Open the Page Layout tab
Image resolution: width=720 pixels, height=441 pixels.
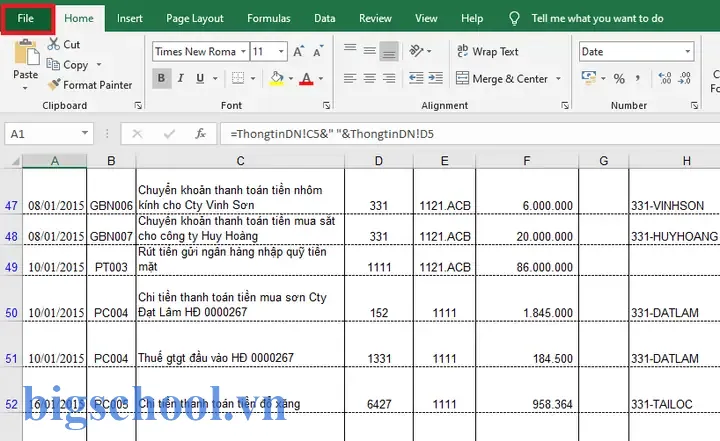pos(195,18)
